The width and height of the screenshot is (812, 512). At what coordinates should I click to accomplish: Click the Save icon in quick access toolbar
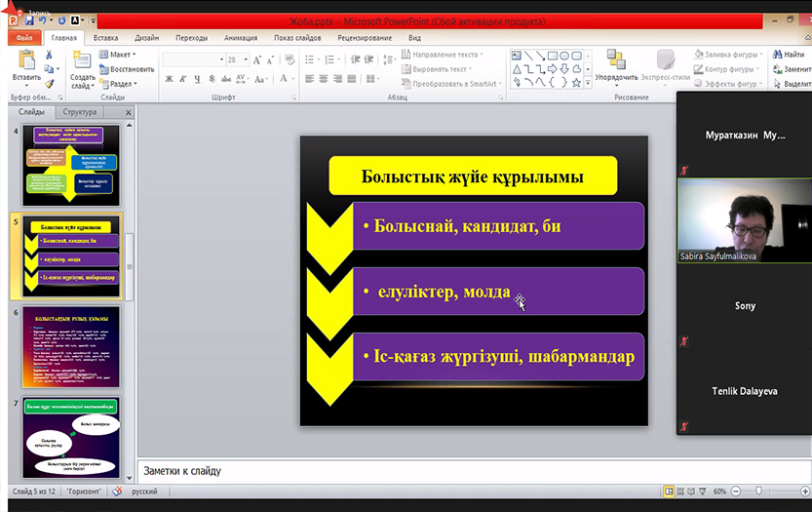29,20
